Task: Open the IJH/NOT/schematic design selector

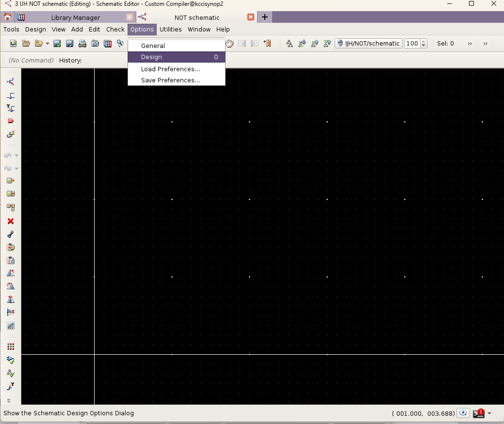Action: (x=368, y=43)
